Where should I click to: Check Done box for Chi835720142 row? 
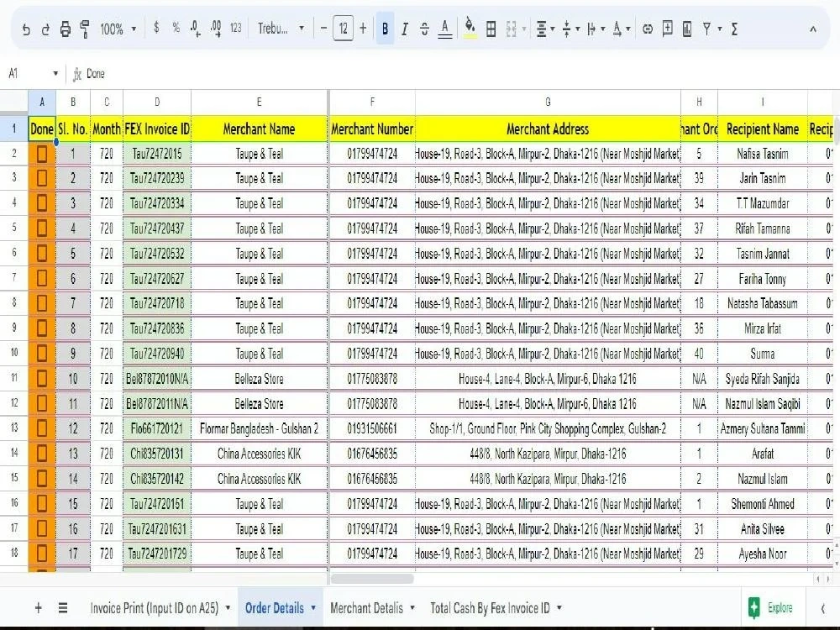pos(42,479)
